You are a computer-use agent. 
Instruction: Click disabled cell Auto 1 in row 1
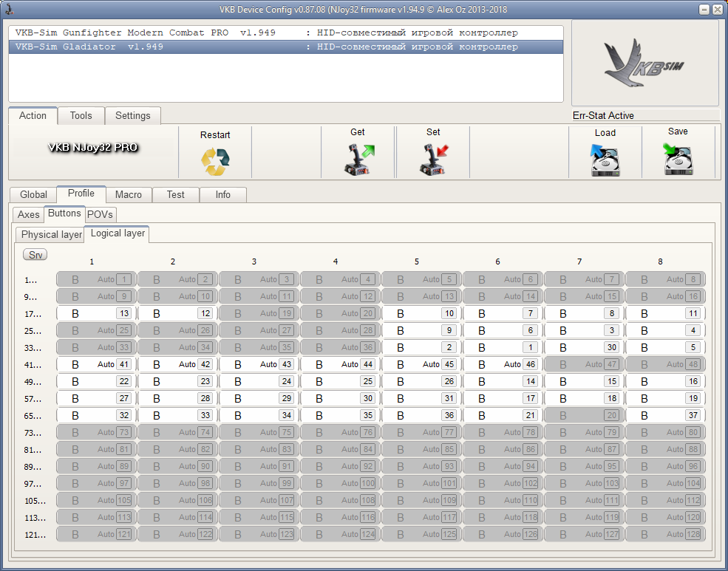[96, 280]
